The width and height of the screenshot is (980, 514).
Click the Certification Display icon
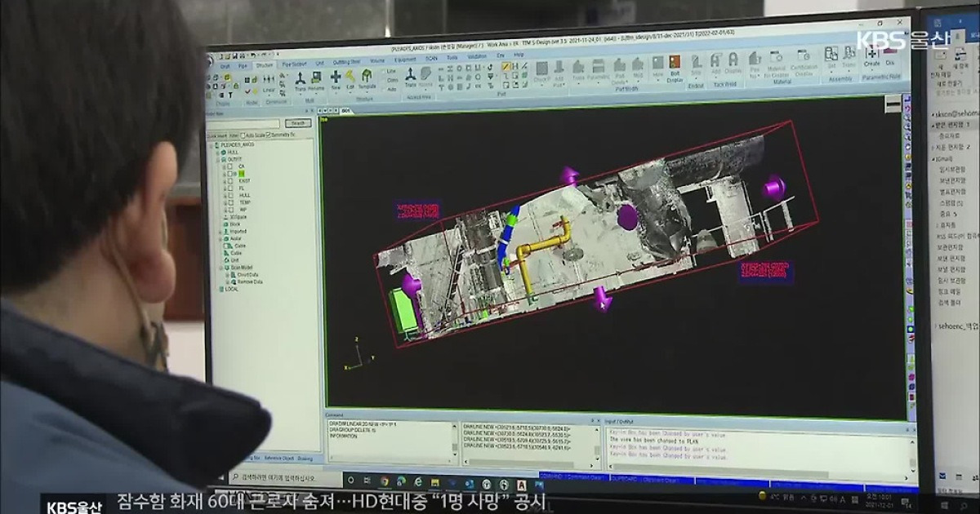click(804, 56)
